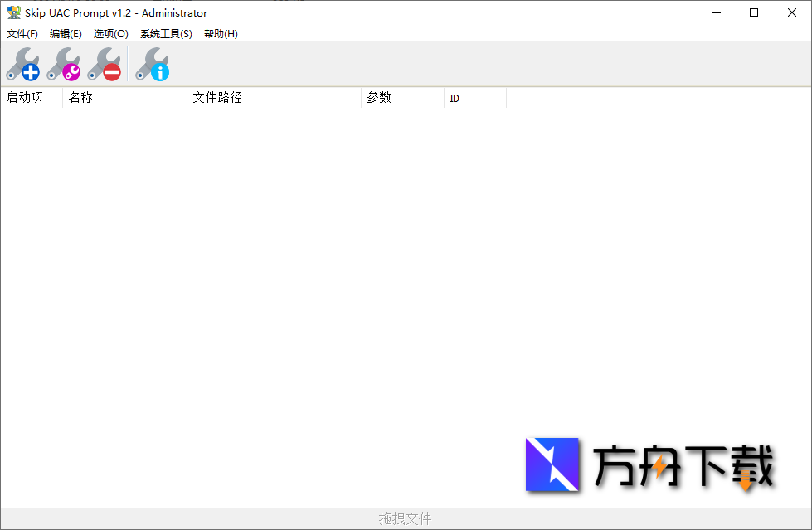The width and height of the screenshot is (812, 530).
Task: Minimize the Skip UAC Prompt window
Action: (x=716, y=12)
